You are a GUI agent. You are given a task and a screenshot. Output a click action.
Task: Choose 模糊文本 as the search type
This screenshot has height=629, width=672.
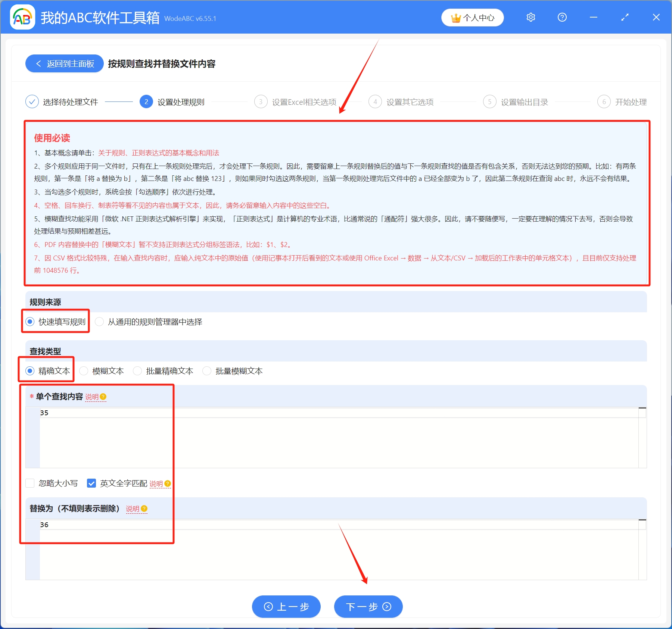click(x=84, y=371)
